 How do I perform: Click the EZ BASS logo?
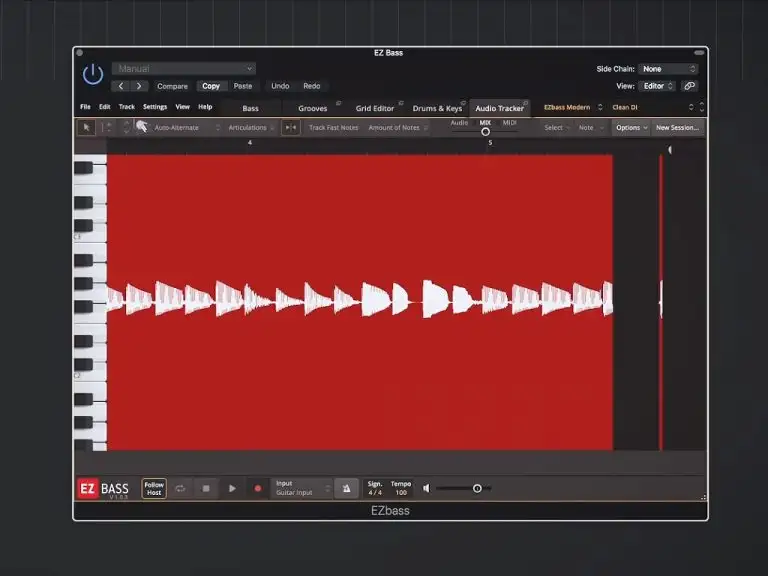tap(103, 489)
